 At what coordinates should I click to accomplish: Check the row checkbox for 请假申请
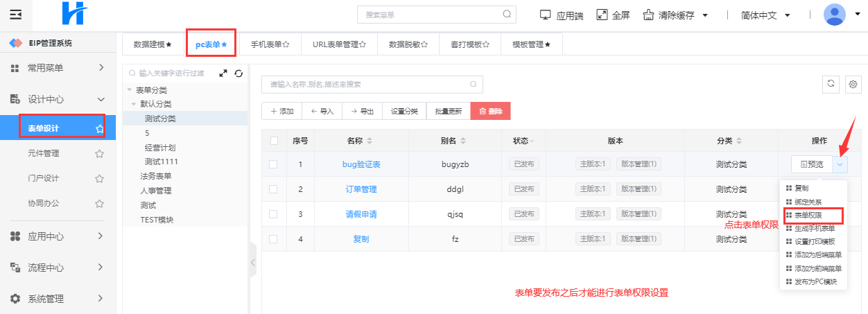pos(273,214)
